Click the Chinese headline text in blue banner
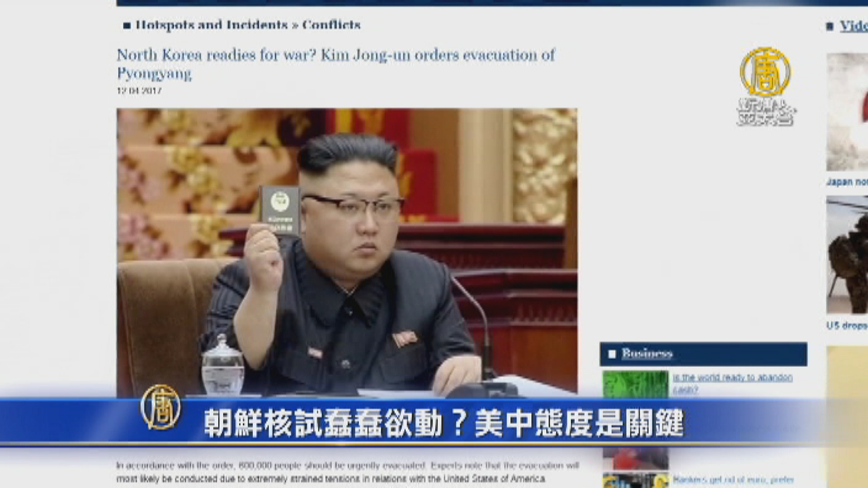 443,422
